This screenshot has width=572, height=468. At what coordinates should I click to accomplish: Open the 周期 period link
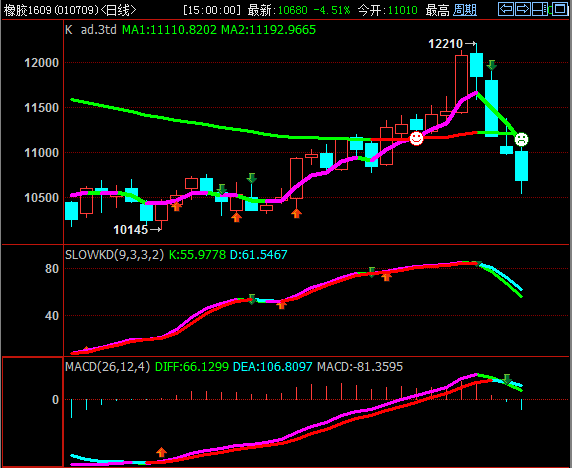pyautogui.click(x=465, y=10)
